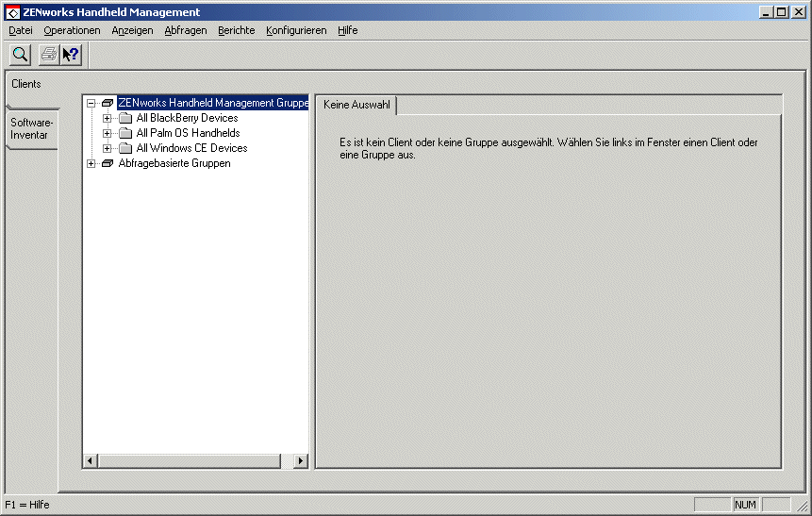Viewport: 812px width, 516px height.
Task: Click the All BlackBerry Devices folder icon
Action: 125,118
